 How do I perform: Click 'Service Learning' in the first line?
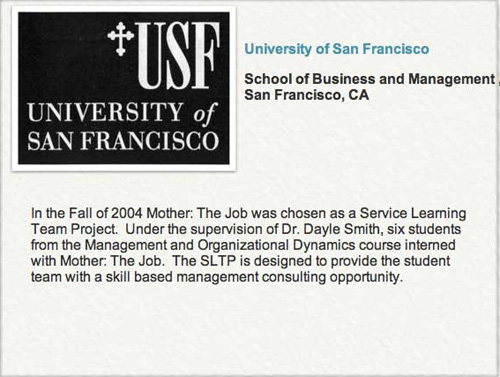point(413,213)
